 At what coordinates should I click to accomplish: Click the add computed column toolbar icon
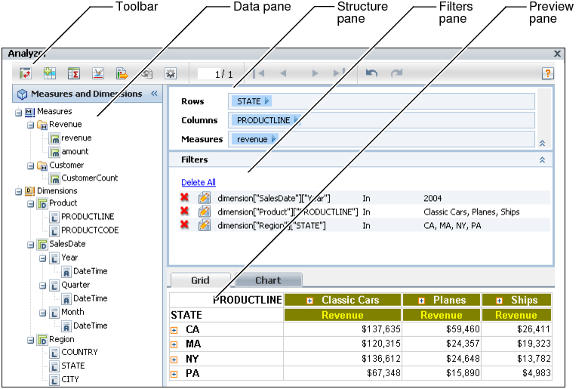tap(50, 73)
